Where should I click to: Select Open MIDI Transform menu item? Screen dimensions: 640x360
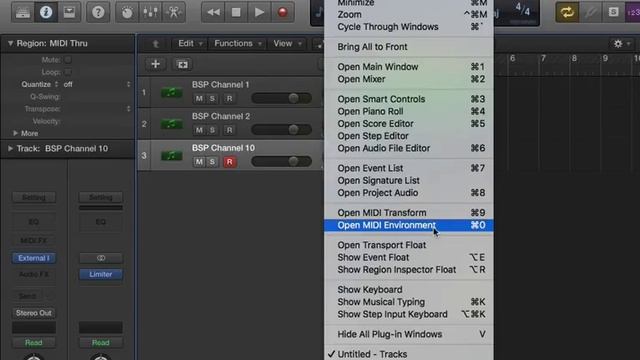(x=409, y=213)
